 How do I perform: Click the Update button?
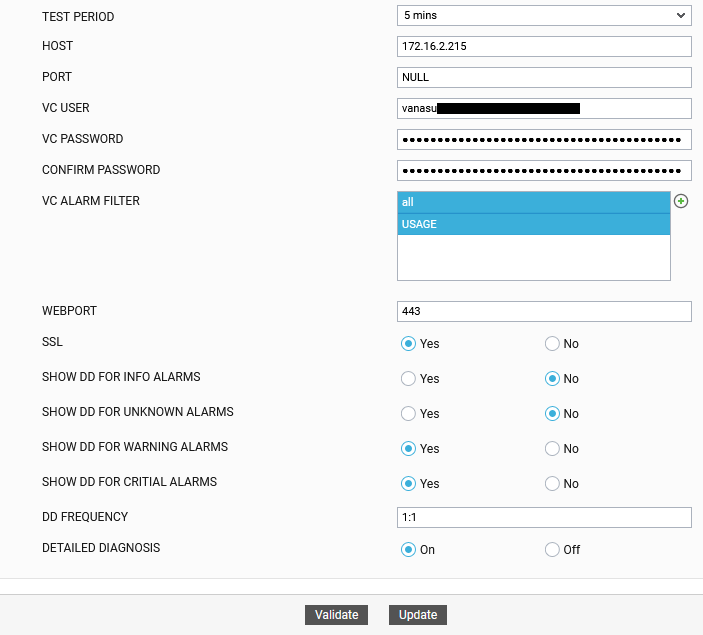pyautogui.click(x=418, y=615)
